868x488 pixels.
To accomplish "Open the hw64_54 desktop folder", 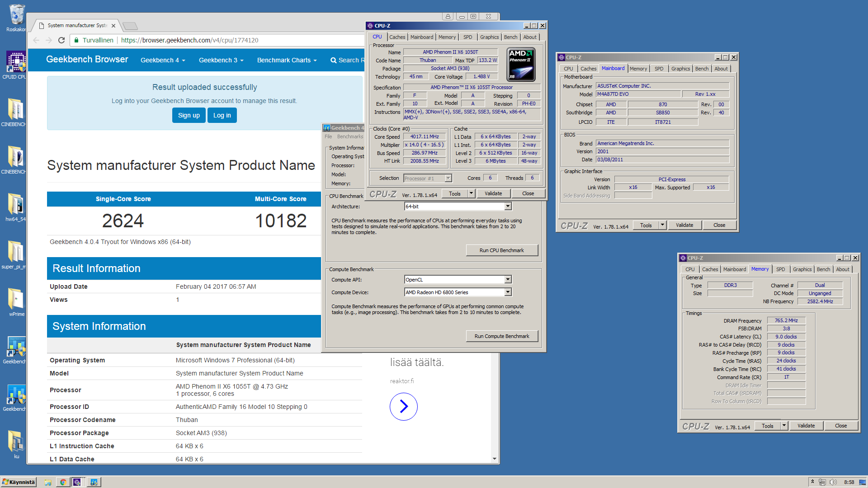I will 15,207.
